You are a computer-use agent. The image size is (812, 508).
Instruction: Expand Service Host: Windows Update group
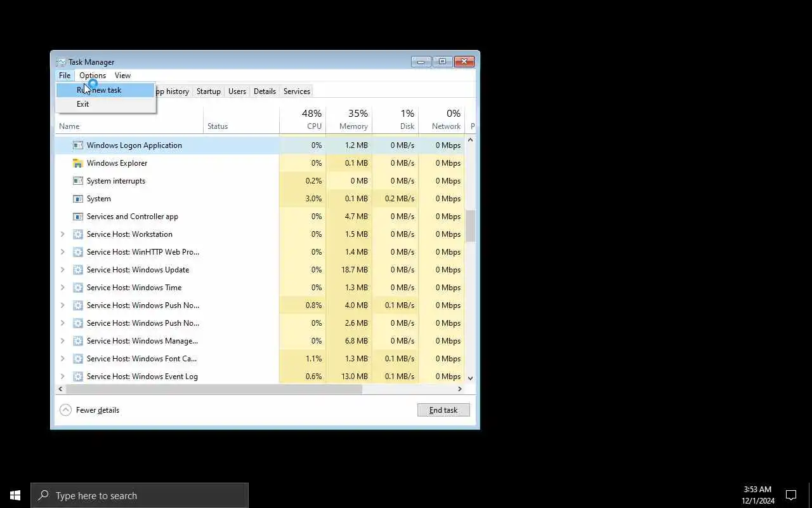click(x=62, y=270)
